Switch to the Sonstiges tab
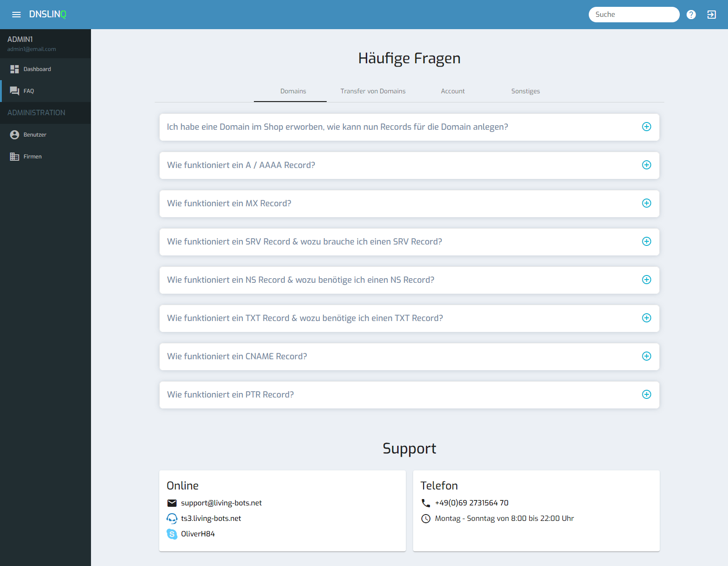This screenshot has height=566, width=728. coord(526,91)
